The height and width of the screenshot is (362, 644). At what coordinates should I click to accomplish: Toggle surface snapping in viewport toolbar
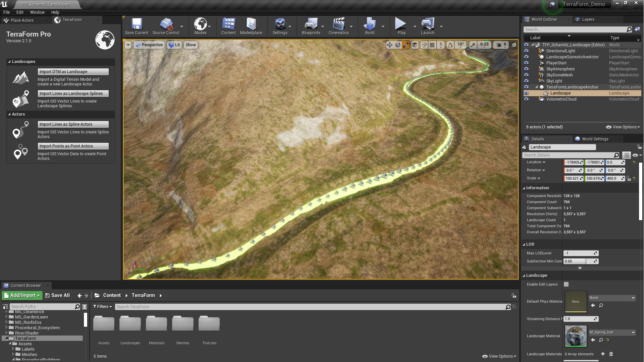coord(424,45)
